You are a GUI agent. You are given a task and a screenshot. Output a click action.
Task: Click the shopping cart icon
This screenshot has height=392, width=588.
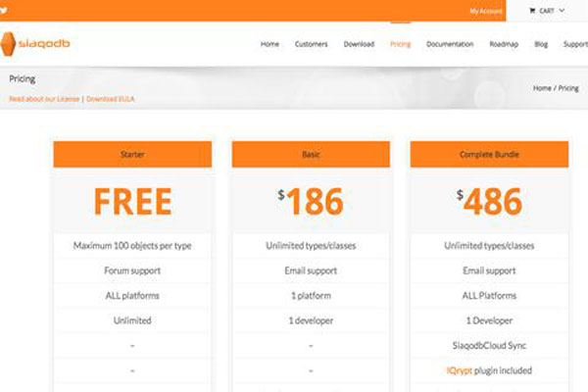point(532,11)
